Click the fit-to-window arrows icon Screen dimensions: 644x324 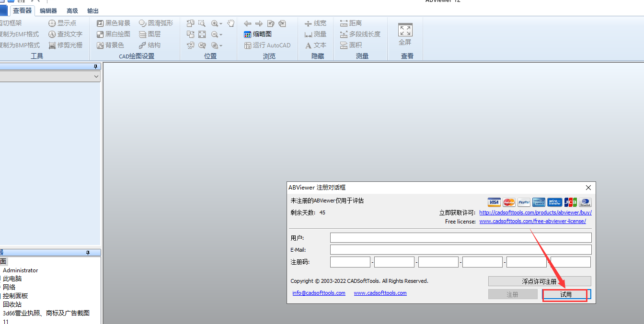pos(202,34)
